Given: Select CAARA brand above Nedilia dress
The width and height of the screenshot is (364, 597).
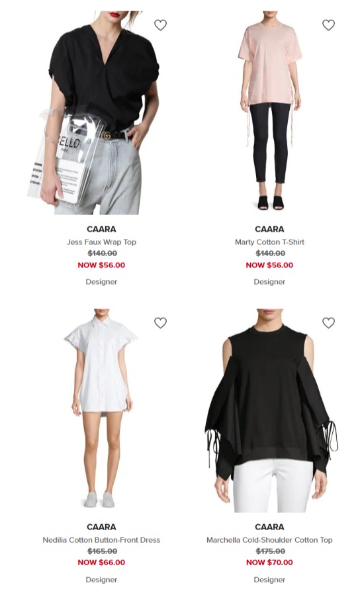Looking at the screenshot, I should tap(101, 527).
